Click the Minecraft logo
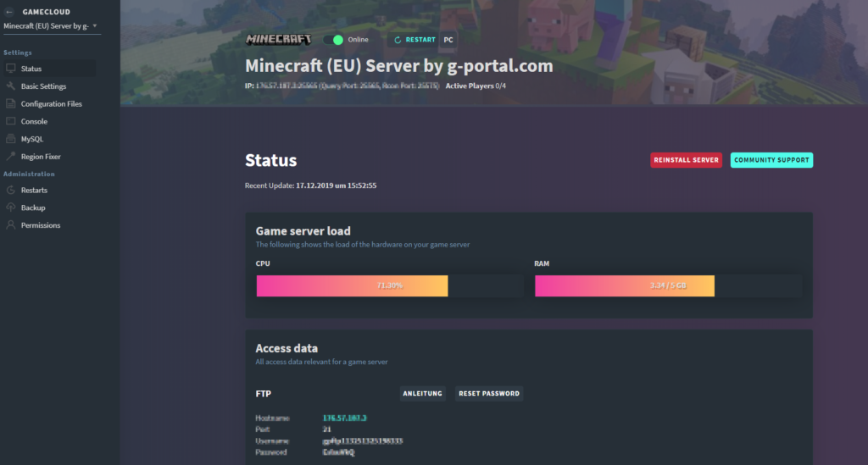This screenshot has height=465, width=868. click(x=278, y=39)
